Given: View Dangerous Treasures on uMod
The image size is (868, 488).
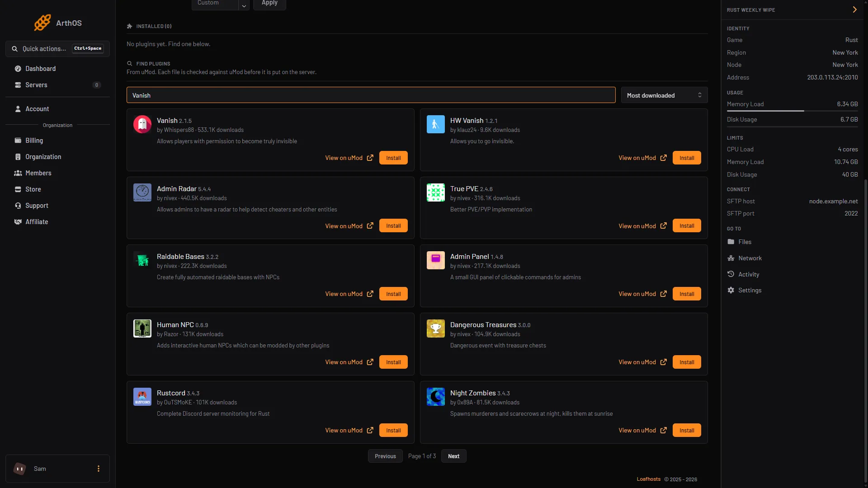Looking at the screenshot, I should coord(642,362).
